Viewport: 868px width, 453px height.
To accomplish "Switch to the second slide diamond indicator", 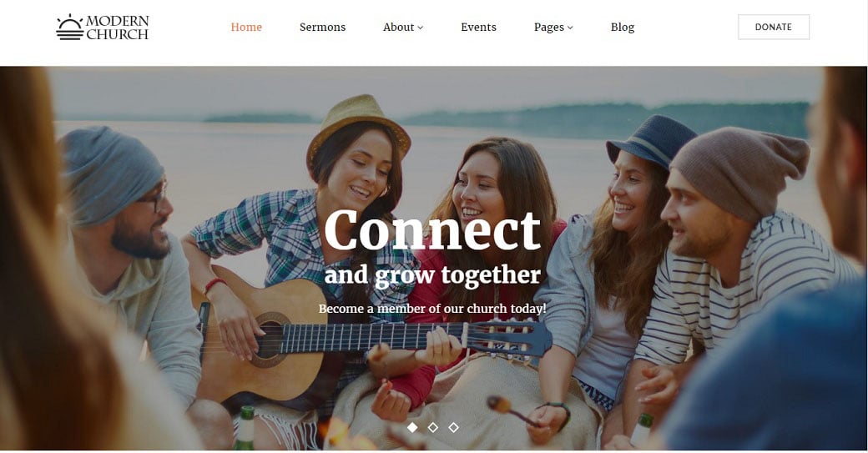I will [433, 427].
